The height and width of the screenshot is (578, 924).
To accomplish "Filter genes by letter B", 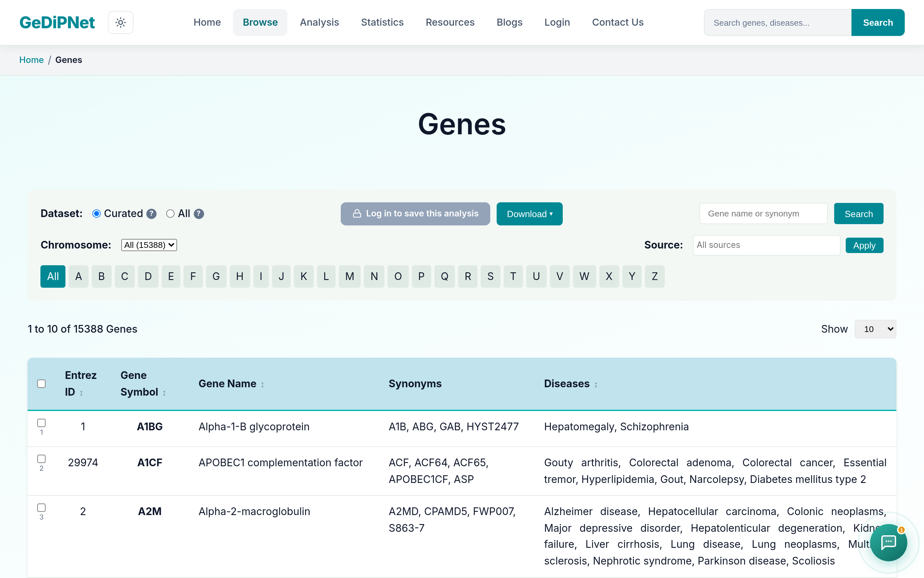I will tap(102, 276).
